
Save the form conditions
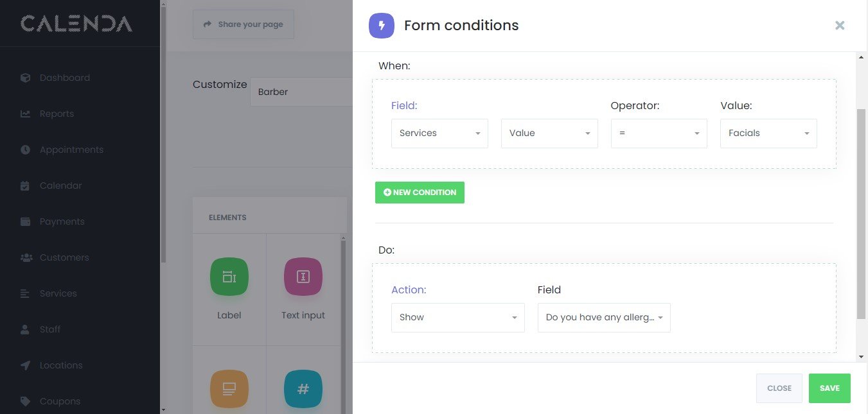[829, 388]
